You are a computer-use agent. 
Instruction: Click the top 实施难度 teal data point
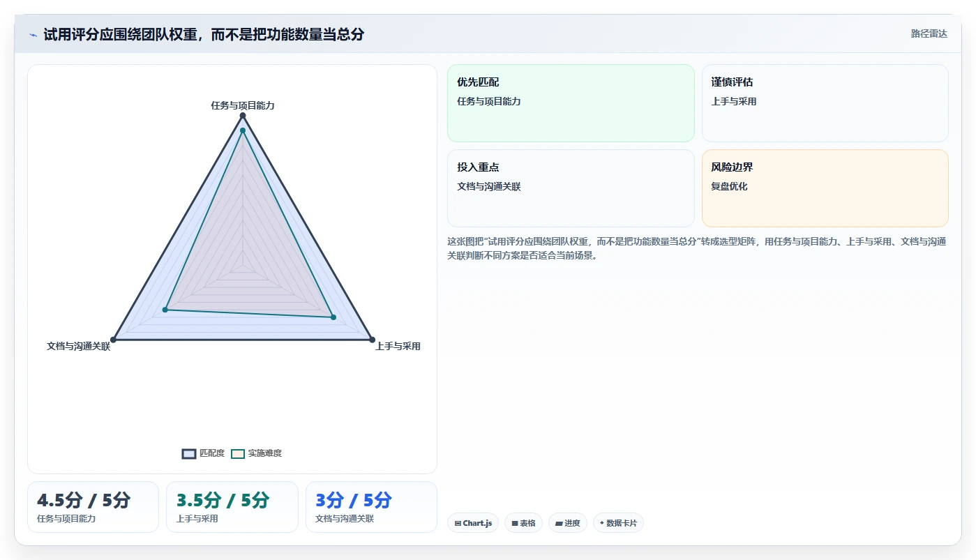(x=243, y=130)
